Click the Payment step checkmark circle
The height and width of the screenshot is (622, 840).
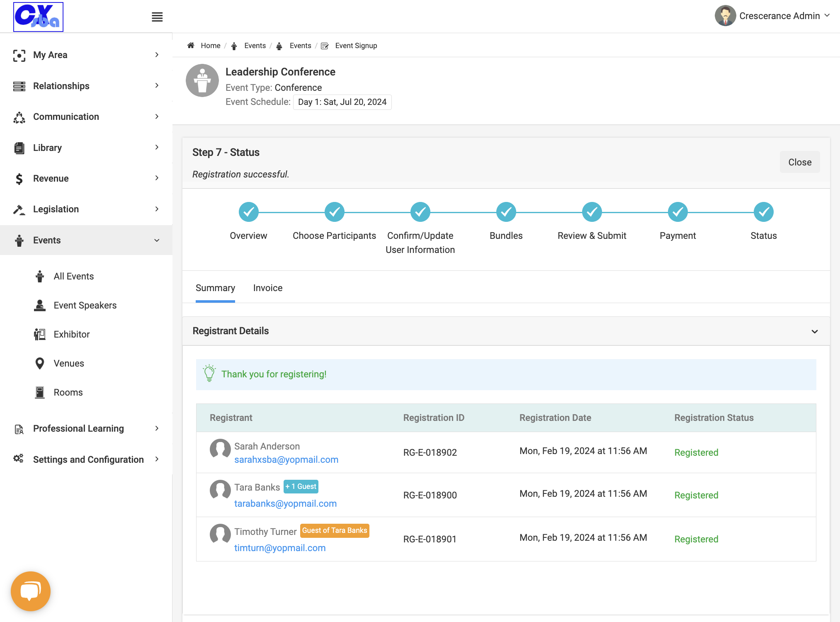[677, 212]
